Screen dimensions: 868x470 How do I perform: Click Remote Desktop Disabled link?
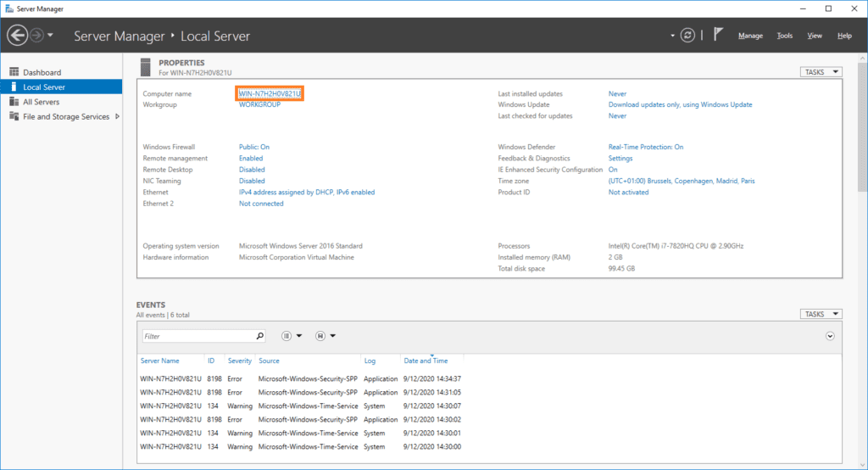252,170
